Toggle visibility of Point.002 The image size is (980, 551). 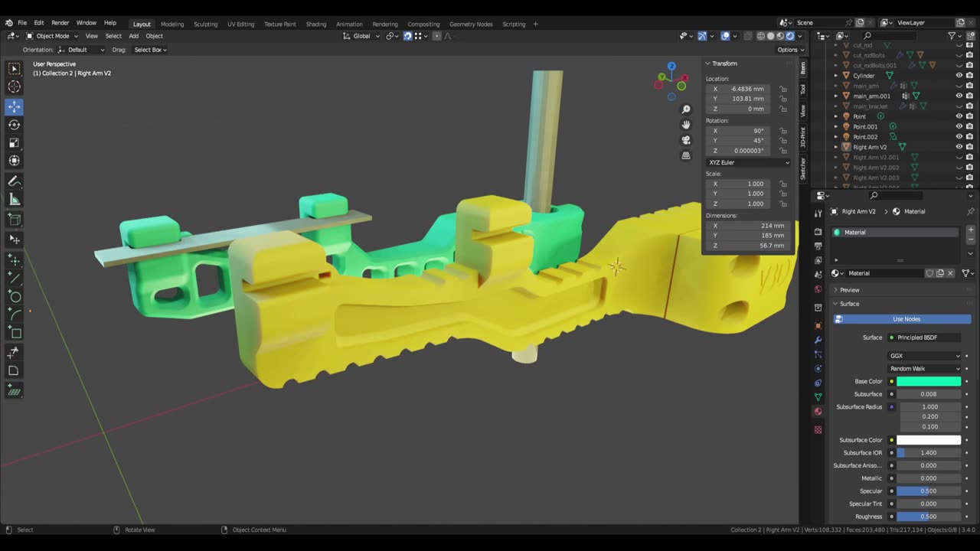(959, 137)
